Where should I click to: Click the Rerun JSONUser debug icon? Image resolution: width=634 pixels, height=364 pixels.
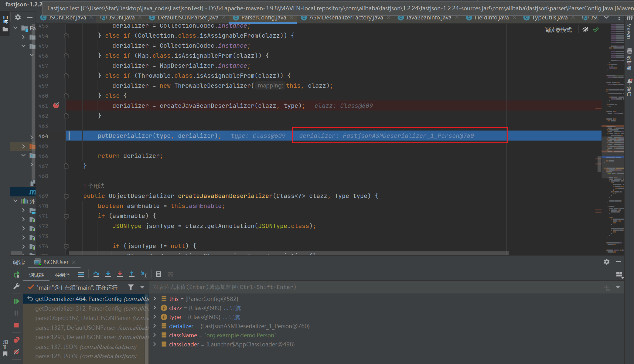[16, 275]
